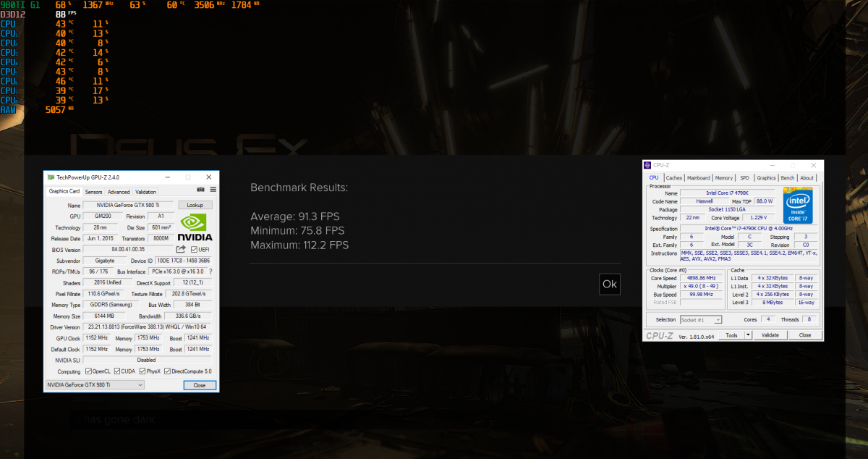Screen dimensions: 868x459
Task: Click the GPU Name field showing GTX 980 Ti
Action: (129, 206)
